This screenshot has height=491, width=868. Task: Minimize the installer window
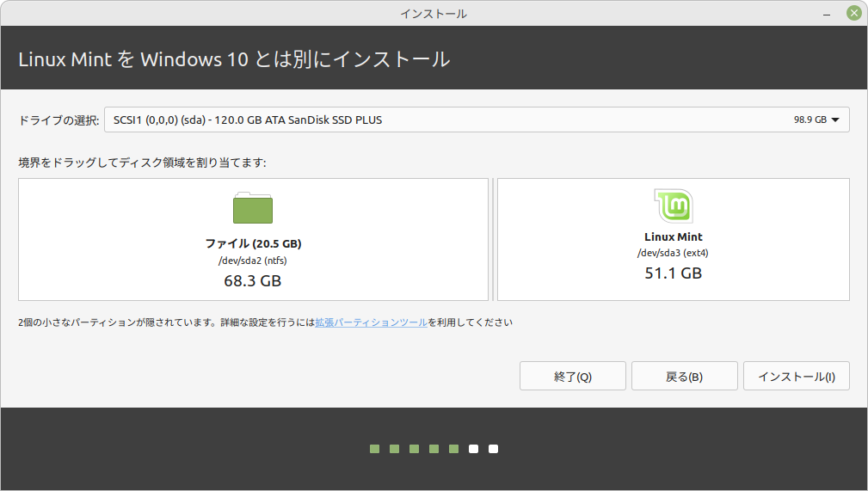pyautogui.click(x=827, y=14)
